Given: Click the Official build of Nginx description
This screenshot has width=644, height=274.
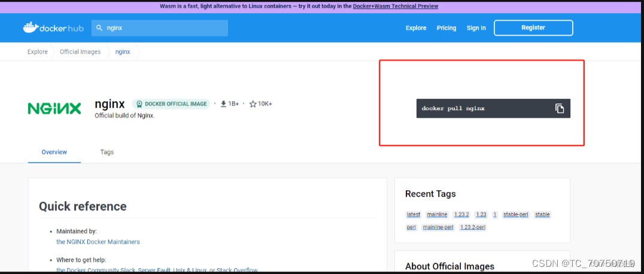Looking at the screenshot, I should click(125, 116).
